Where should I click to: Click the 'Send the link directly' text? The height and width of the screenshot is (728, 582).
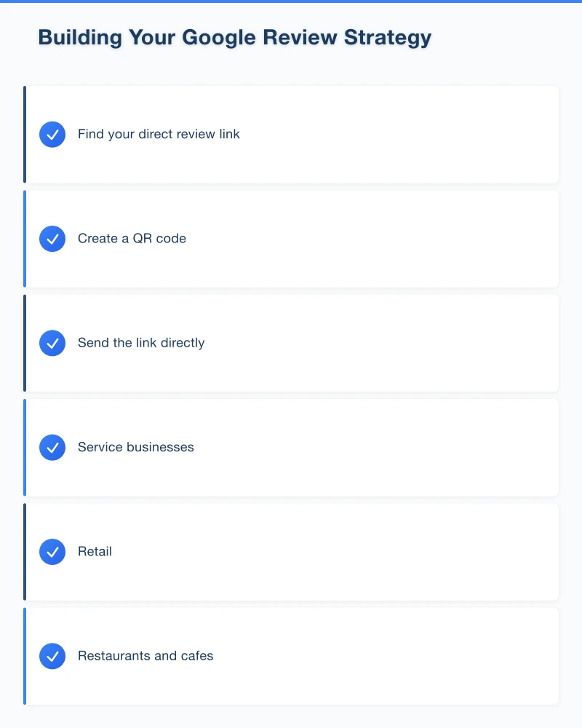click(141, 343)
